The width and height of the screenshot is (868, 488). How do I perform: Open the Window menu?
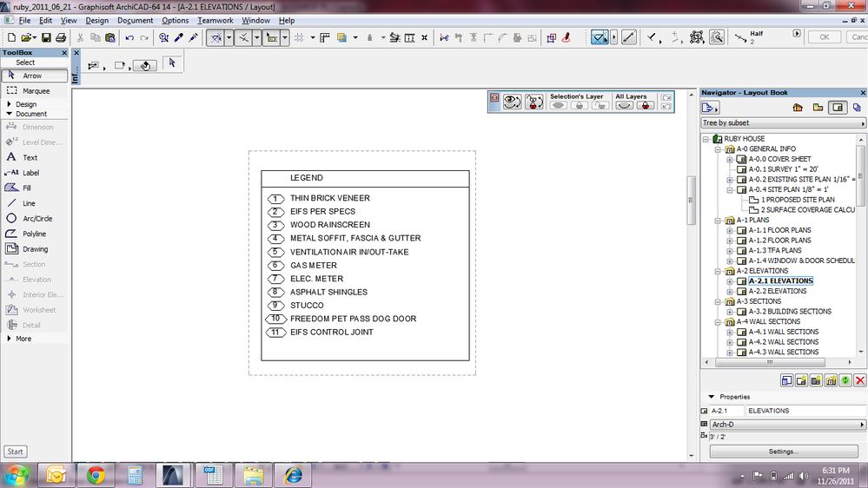[x=255, y=21]
